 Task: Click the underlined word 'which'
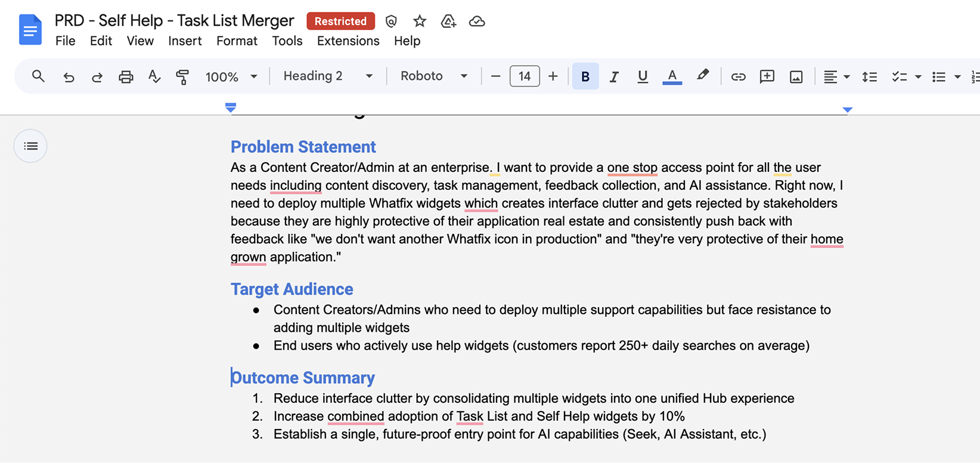point(481,203)
